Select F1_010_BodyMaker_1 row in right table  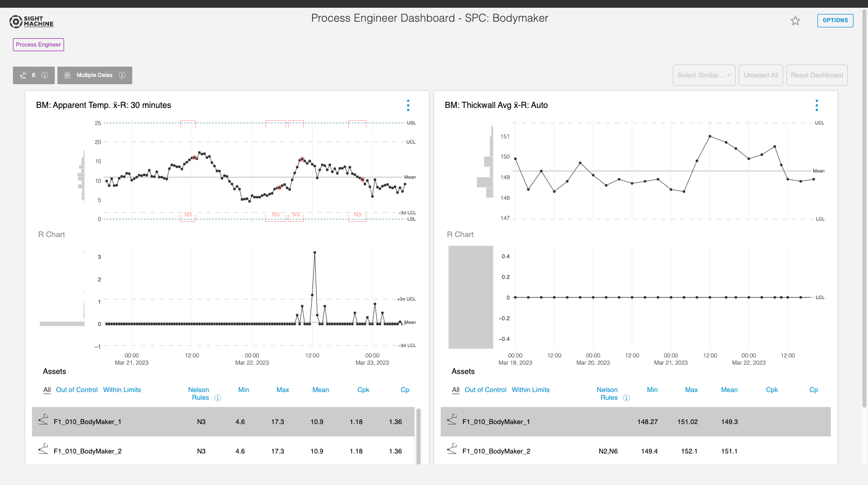(636, 422)
